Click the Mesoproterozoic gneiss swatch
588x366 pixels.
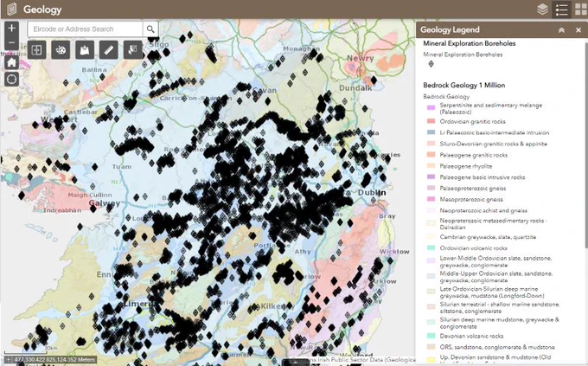(431, 199)
